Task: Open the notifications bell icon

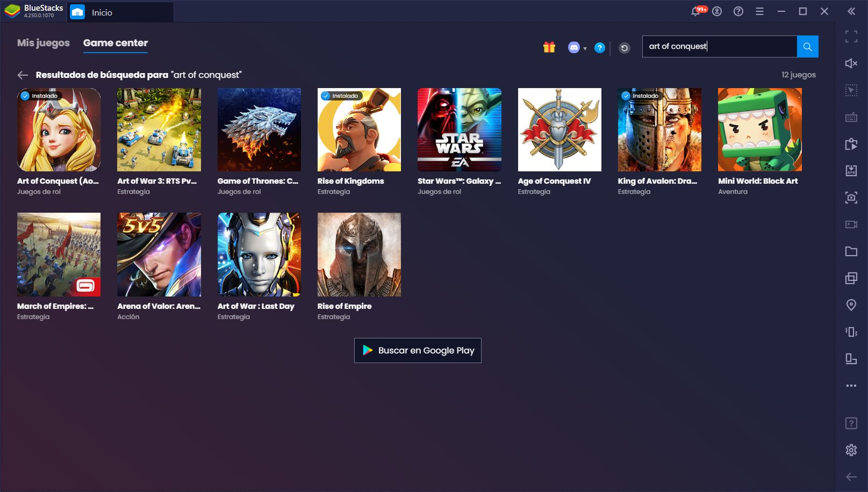Action: pyautogui.click(x=695, y=11)
